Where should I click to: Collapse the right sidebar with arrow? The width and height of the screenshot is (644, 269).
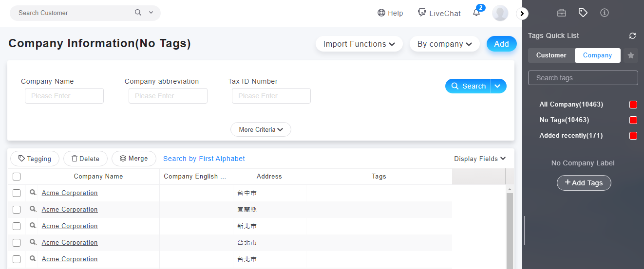click(x=522, y=14)
